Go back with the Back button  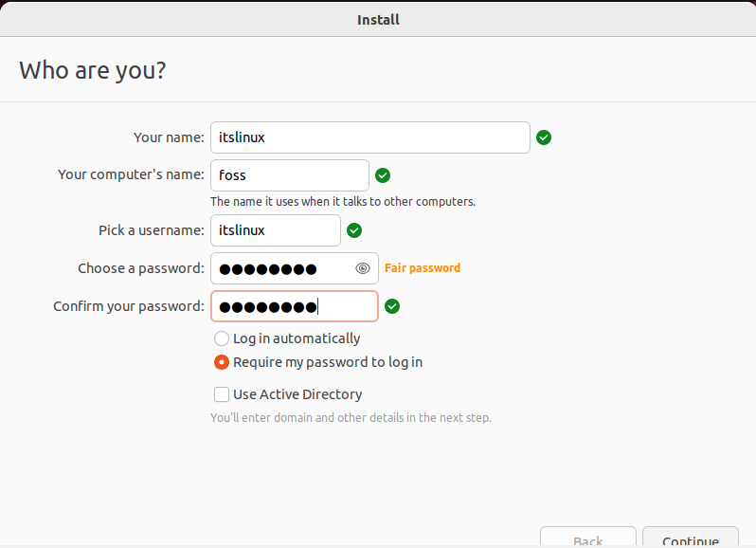click(x=587, y=537)
